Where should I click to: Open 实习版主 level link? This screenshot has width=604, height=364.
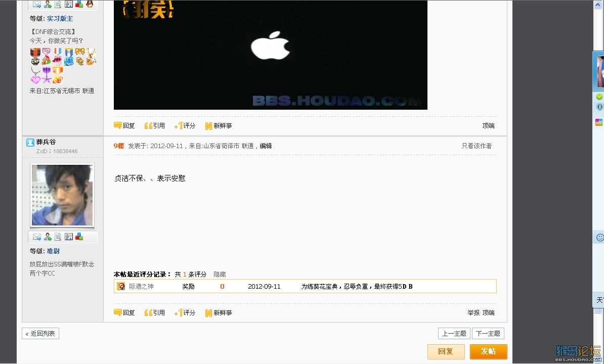(60, 19)
